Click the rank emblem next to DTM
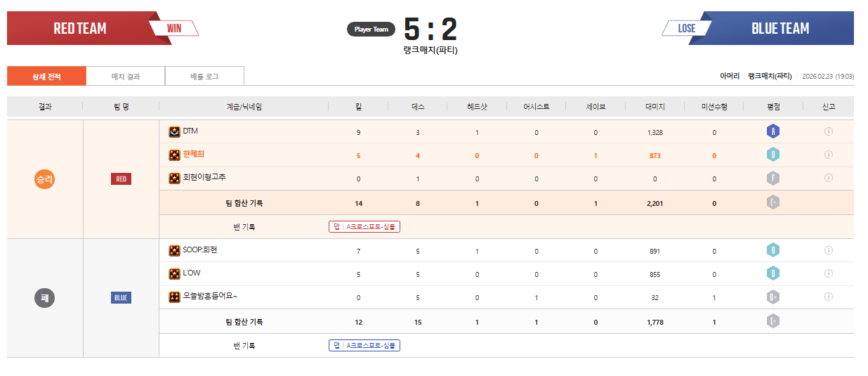868x376 pixels. tap(174, 131)
